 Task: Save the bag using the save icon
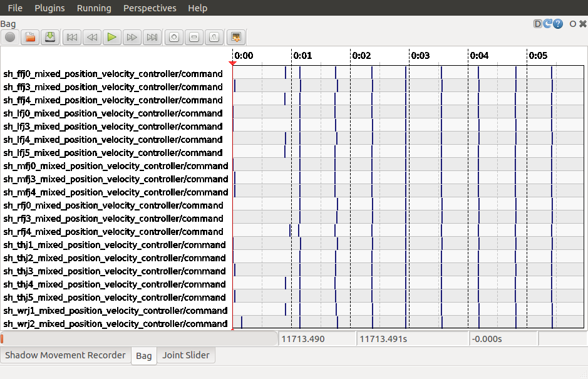pos(50,37)
